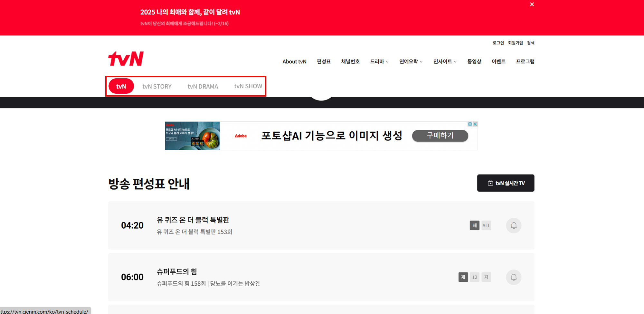Click the Adobe logo in the banner ad
Image resolution: width=644 pixels, height=314 pixels.
[241, 136]
